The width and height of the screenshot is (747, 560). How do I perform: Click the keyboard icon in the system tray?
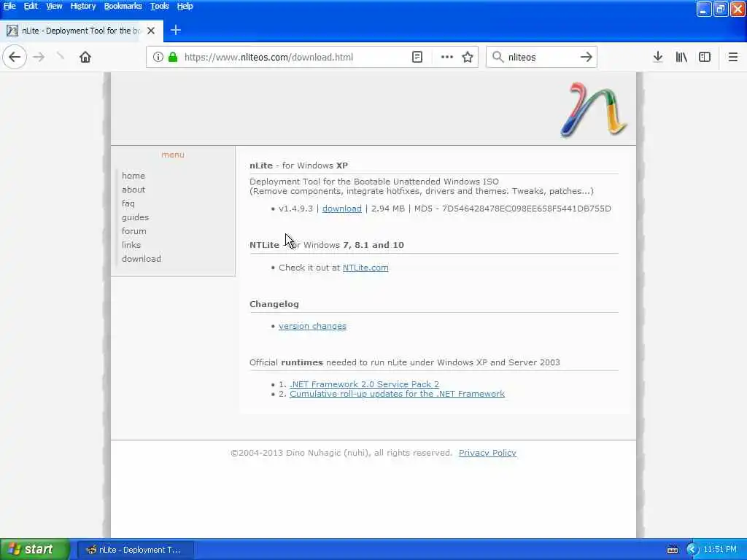tap(673, 550)
